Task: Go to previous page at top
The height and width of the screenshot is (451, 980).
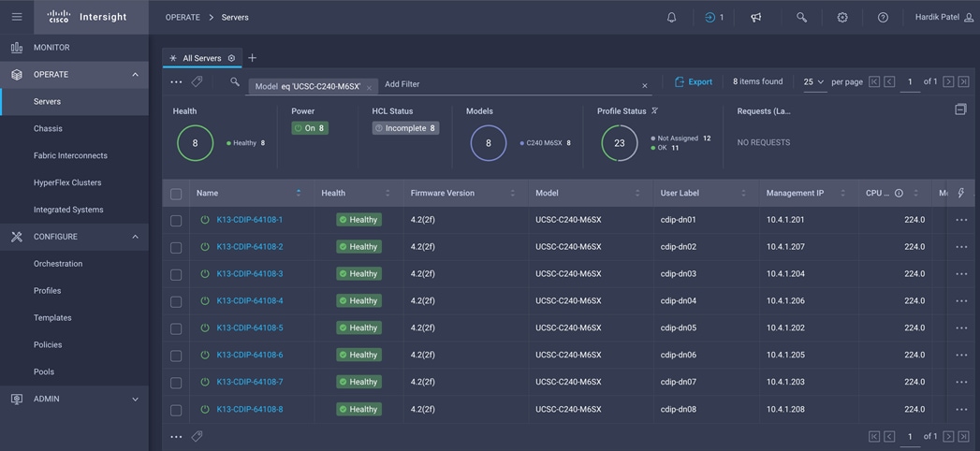Action: click(x=889, y=81)
